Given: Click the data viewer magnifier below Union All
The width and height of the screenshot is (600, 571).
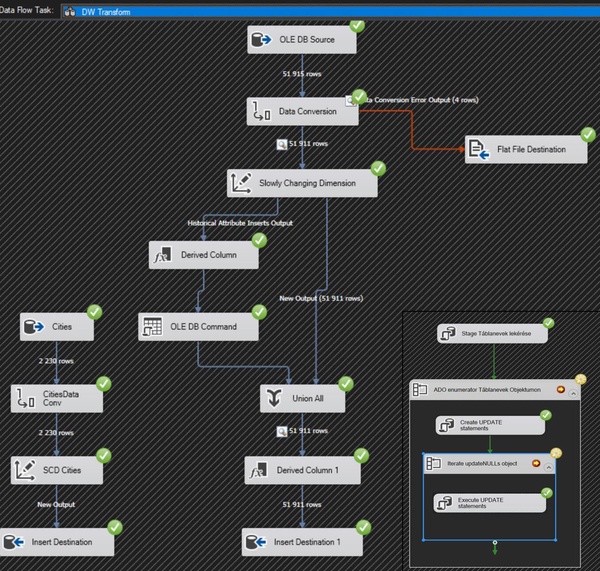Looking at the screenshot, I should point(282,431).
